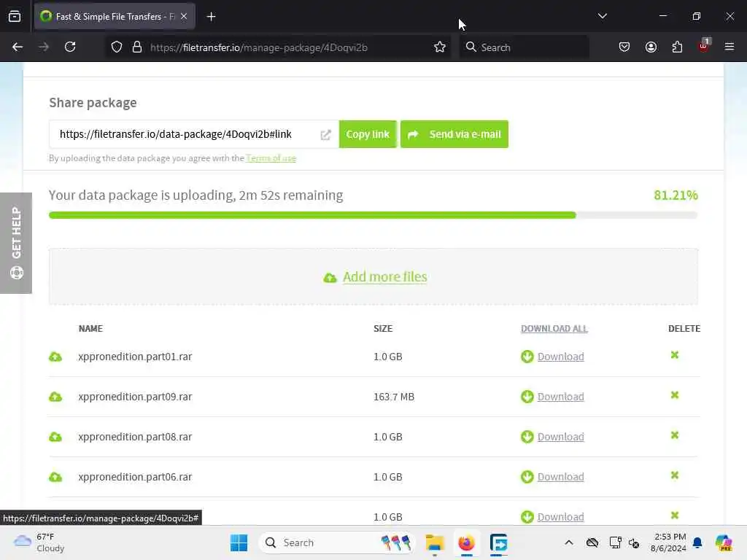
Task: Click the notification bell icon
Action: 697,542
